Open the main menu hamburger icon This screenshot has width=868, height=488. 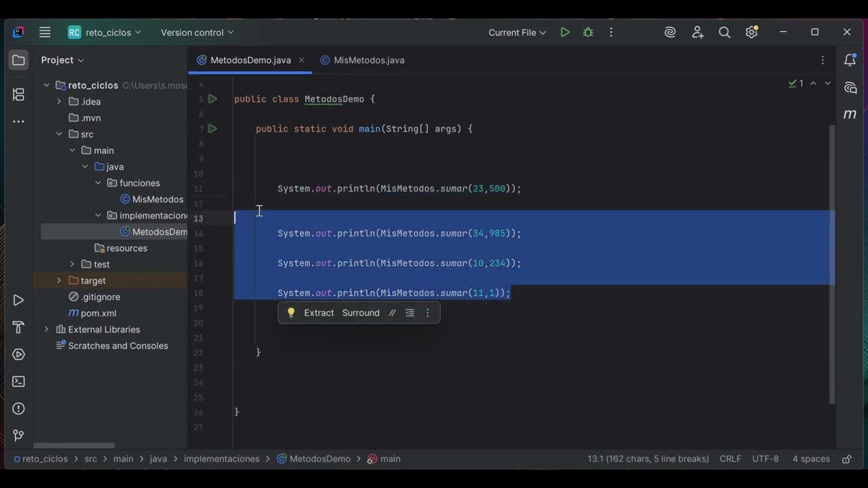pos(45,32)
